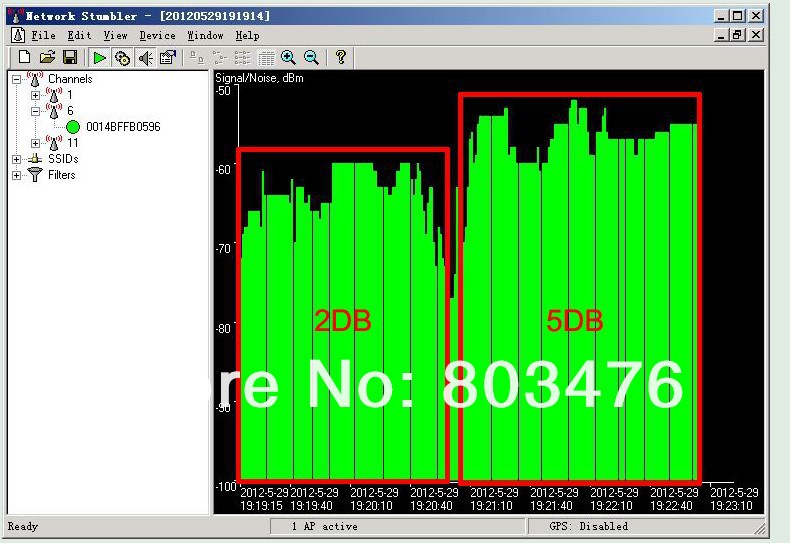Click the '1 AP active' status entry

tap(324, 526)
